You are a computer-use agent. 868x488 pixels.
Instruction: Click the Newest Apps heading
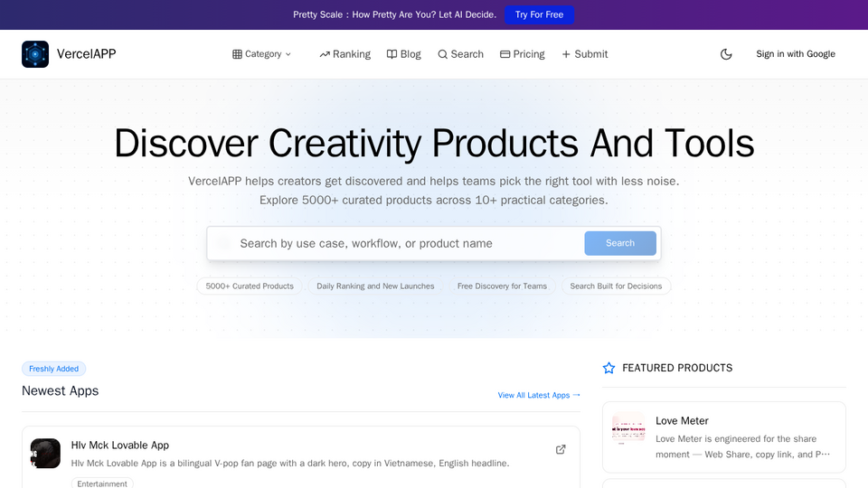click(x=61, y=390)
